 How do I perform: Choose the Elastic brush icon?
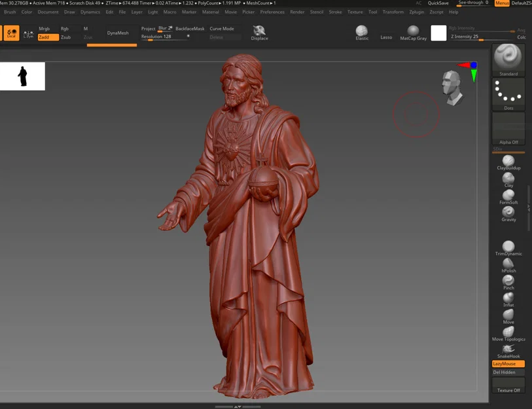coord(362,33)
